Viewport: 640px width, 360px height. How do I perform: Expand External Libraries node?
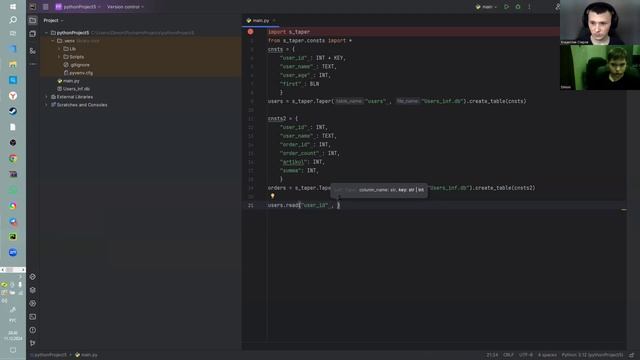[46, 97]
